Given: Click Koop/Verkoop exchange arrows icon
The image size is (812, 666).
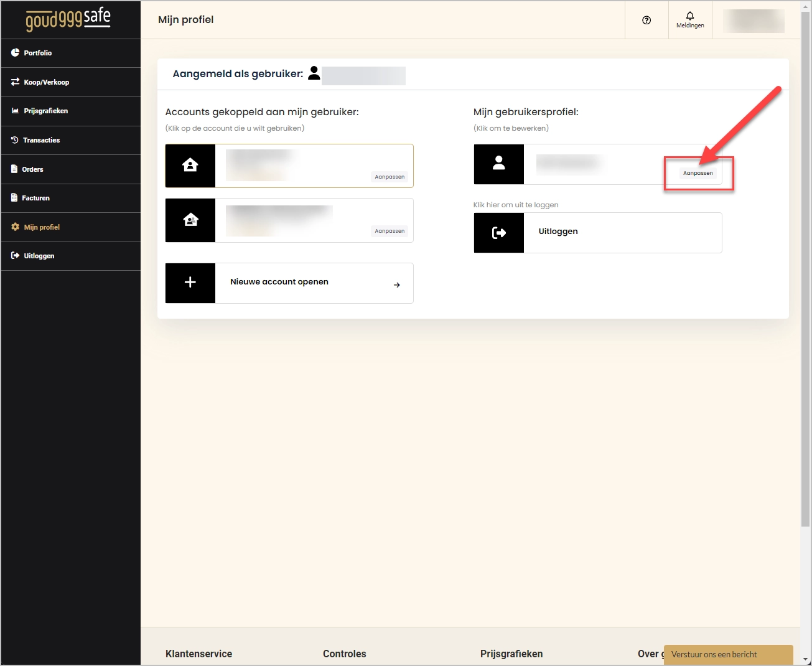Looking at the screenshot, I should 16,82.
